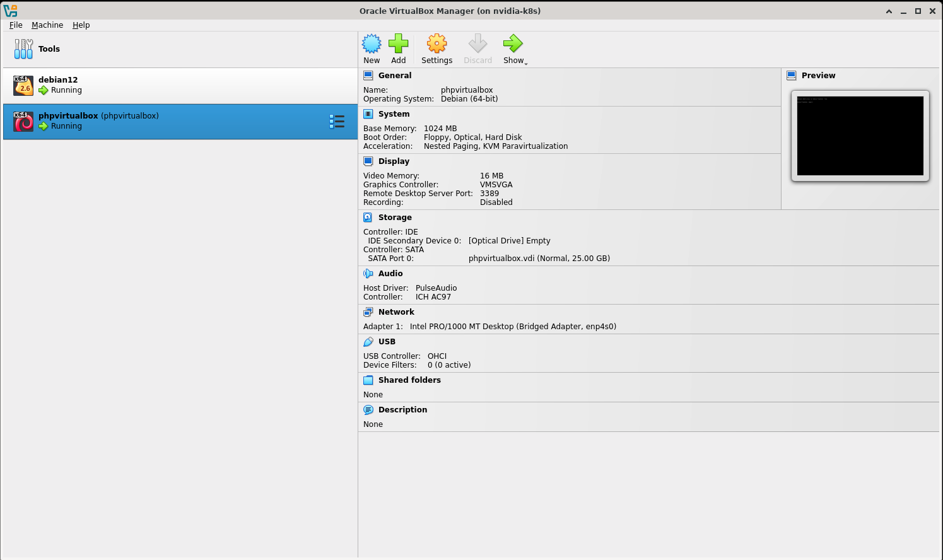Click the window roll-up arrow in title bar

pyautogui.click(x=889, y=11)
